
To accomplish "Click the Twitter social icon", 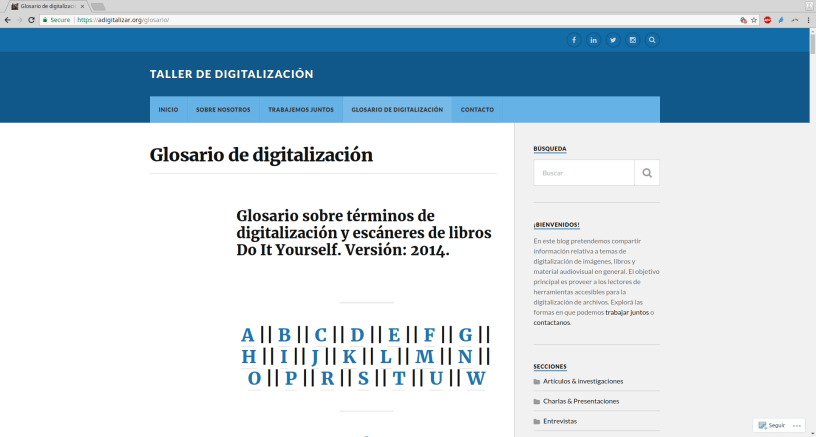I will point(613,40).
